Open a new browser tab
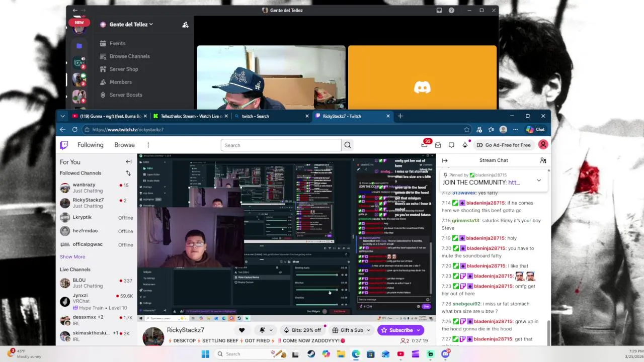The width and height of the screenshot is (644, 362). click(400, 116)
